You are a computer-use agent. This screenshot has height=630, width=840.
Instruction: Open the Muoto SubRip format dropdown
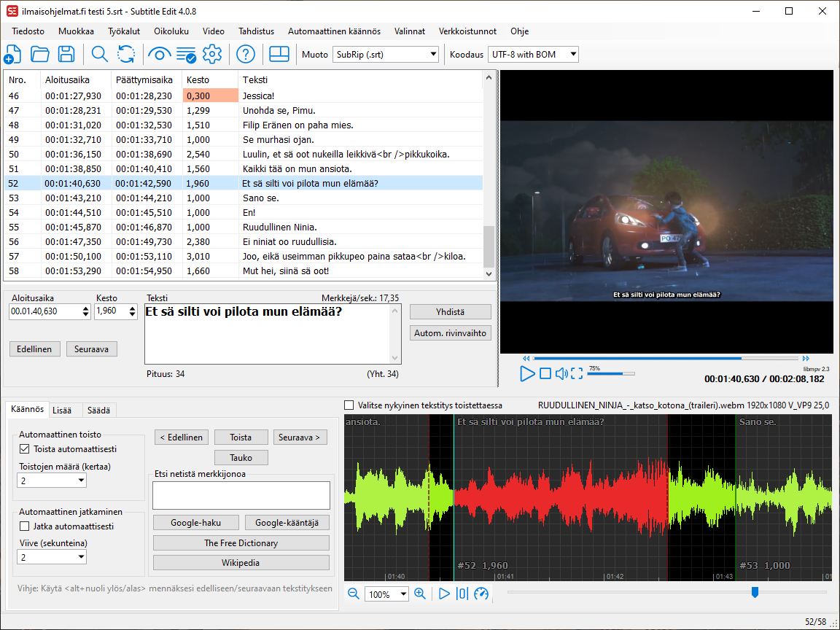[385, 54]
